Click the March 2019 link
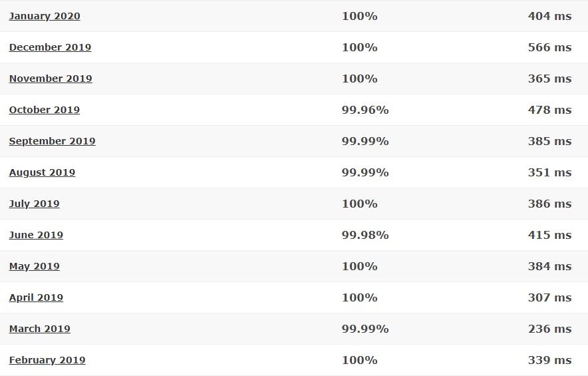The width and height of the screenshot is (588, 376). pos(39,329)
